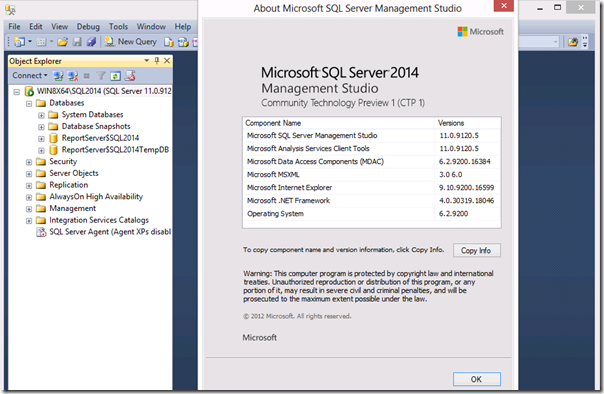Viewport: 604px width, 394px height.
Task: Select the Replication tree item
Action: (x=69, y=185)
